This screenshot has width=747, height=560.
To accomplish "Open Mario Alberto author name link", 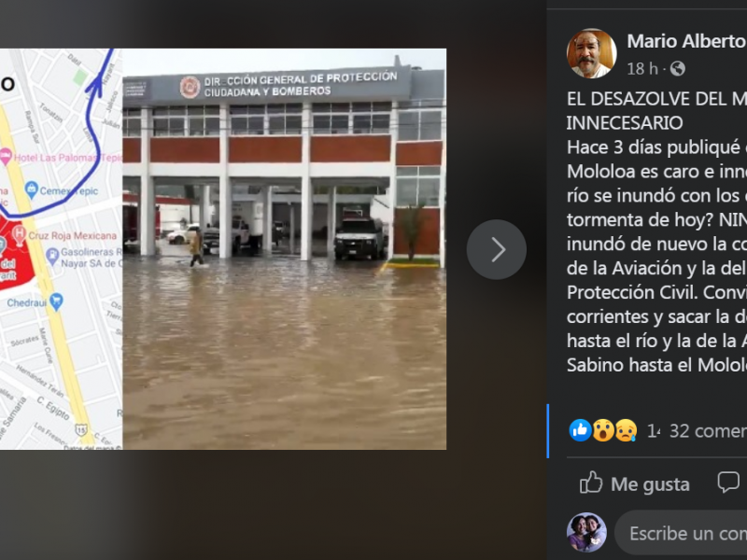I will click(x=686, y=41).
